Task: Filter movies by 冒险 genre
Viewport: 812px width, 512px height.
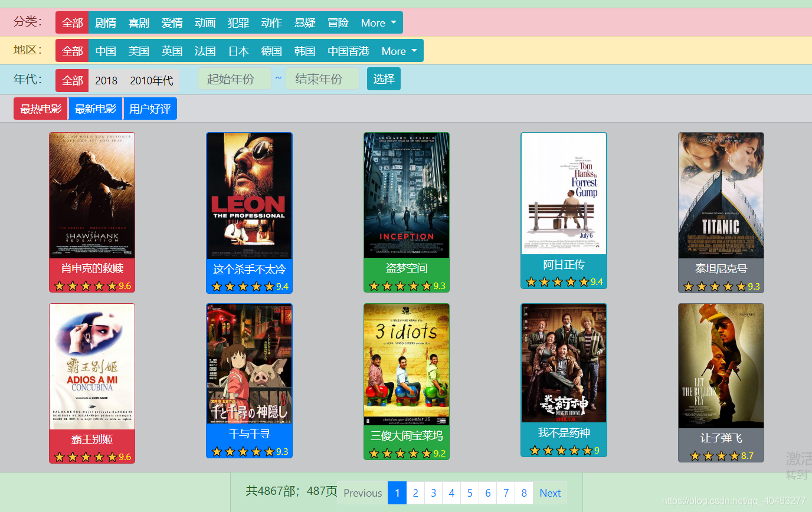Action: (x=338, y=23)
